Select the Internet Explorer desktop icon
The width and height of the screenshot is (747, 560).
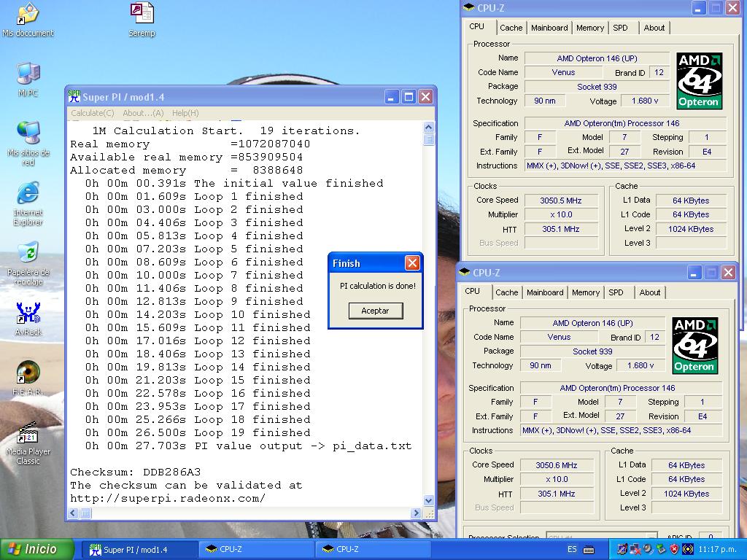(x=28, y=194)
